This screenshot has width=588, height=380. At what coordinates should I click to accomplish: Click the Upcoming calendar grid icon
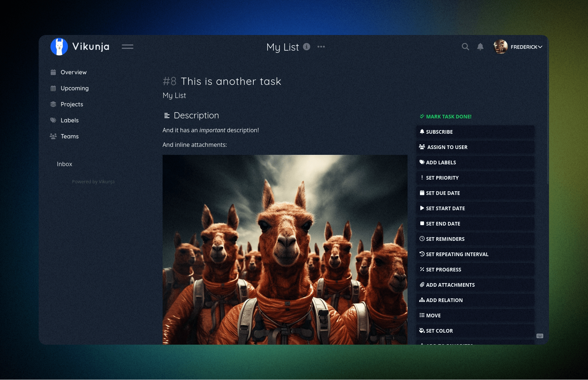[x=53, y=88]
